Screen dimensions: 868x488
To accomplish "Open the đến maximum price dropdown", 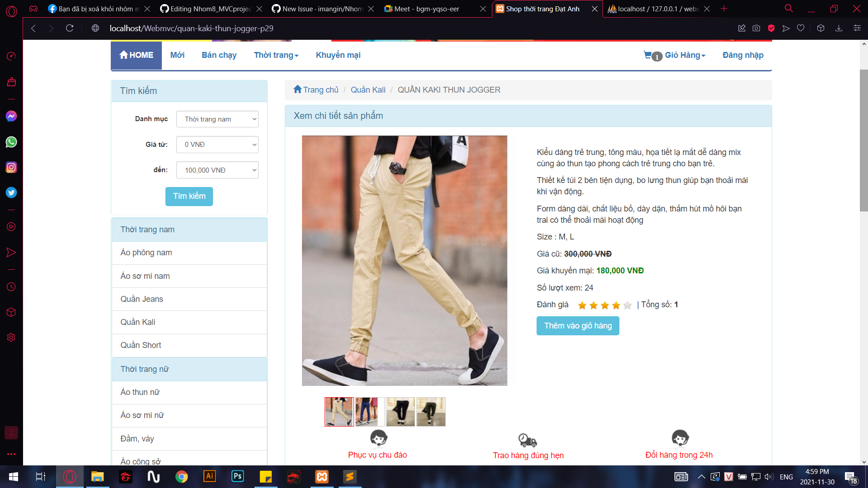I will 217,170.
